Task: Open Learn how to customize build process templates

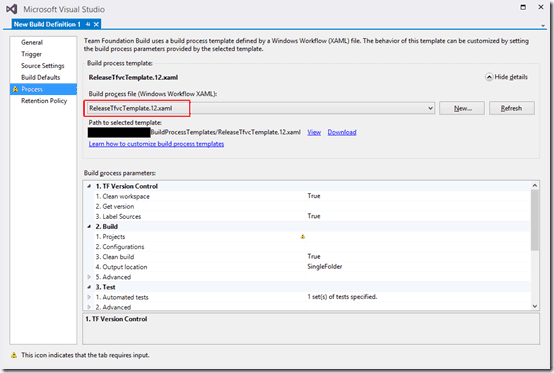Action: (x=156, y=144)
